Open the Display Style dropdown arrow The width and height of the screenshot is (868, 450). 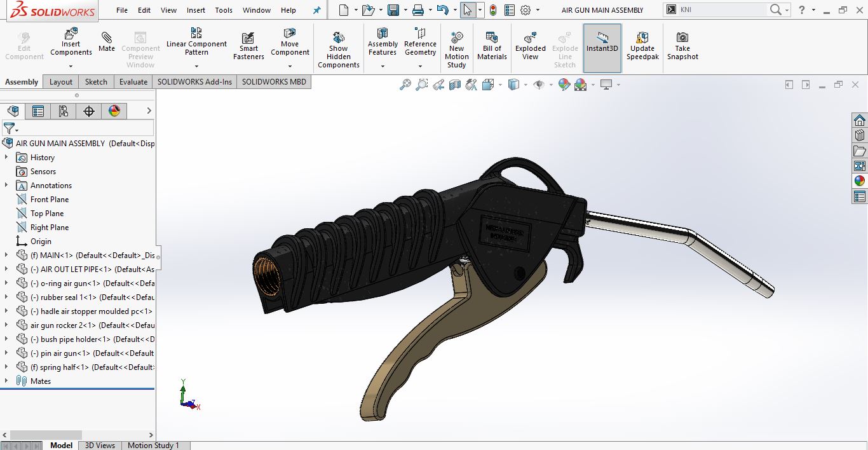pos(525,85)
